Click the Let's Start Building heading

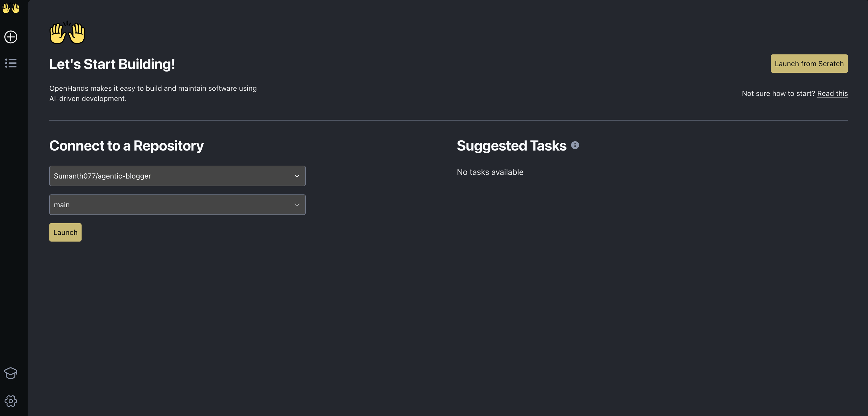coord(112,63)
